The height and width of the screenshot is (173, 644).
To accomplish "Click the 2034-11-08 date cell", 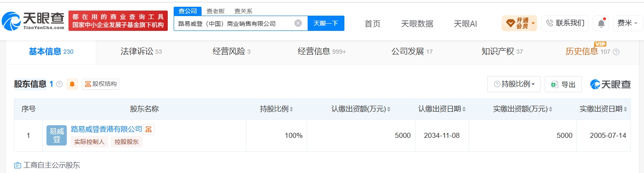I will 442,136.
